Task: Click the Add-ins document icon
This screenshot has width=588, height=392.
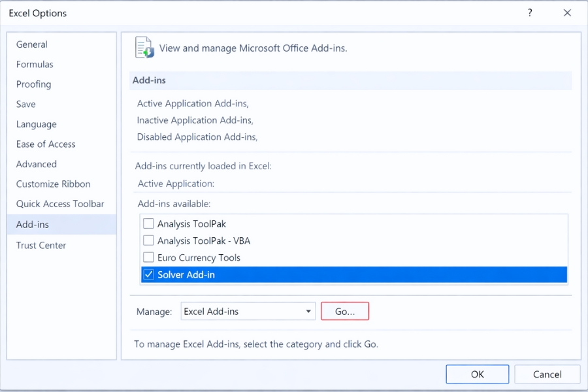Action: [144, 47]
